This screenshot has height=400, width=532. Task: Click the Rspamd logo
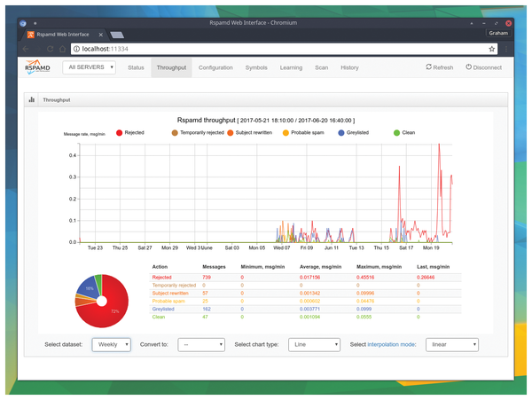pyautogui.click(x=37, y=67)
